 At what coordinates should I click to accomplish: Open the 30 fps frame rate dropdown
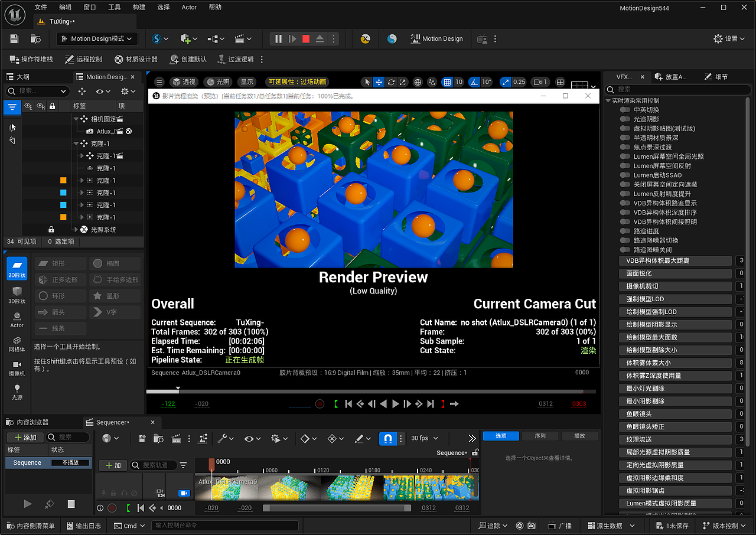click(x=425, y=438)
